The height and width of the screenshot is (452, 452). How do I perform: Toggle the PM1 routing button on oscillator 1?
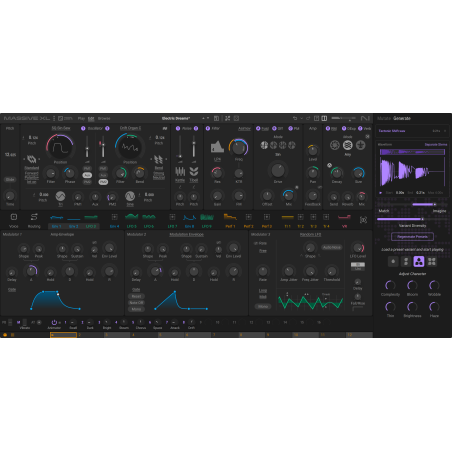click(x=87, y=169)
